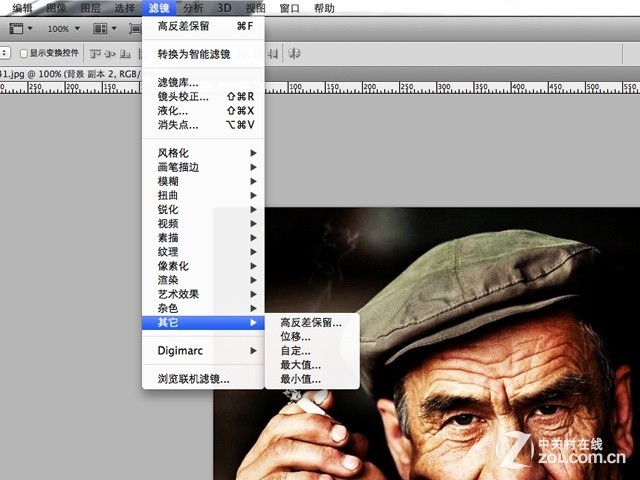
Task: Expand the 艺术效果 submenu
Action: [203, 294]
